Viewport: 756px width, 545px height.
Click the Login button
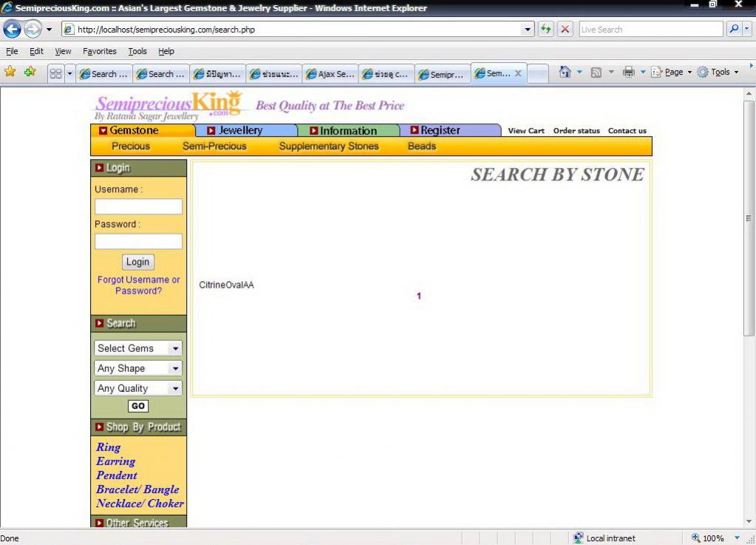point(138,262)
